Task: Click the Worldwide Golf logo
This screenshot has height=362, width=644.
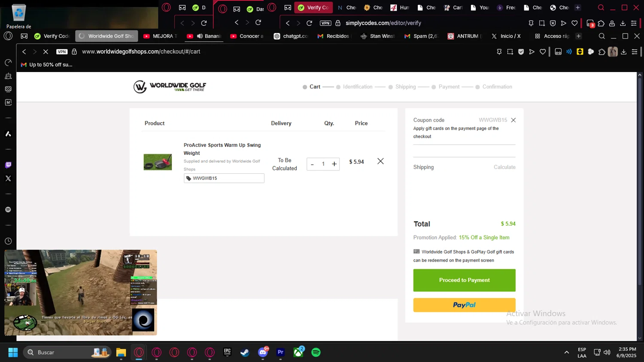Action: click(170, 87)
